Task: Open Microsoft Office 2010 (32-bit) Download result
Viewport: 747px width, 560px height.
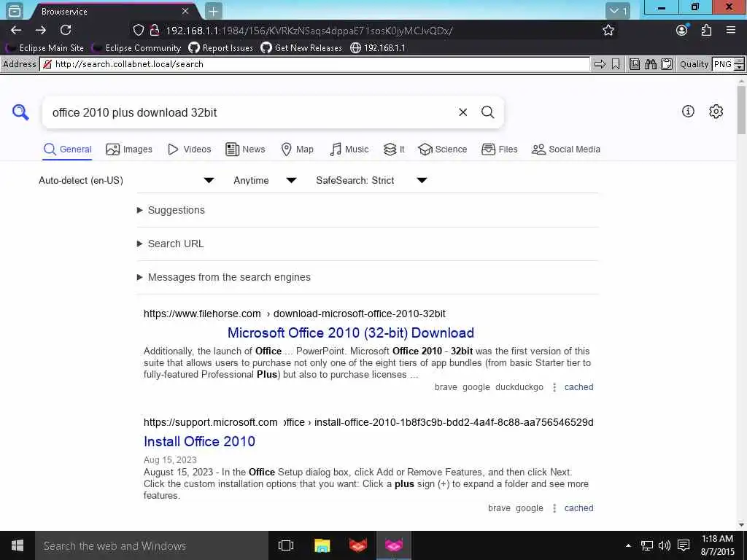Action: point(351,332)
